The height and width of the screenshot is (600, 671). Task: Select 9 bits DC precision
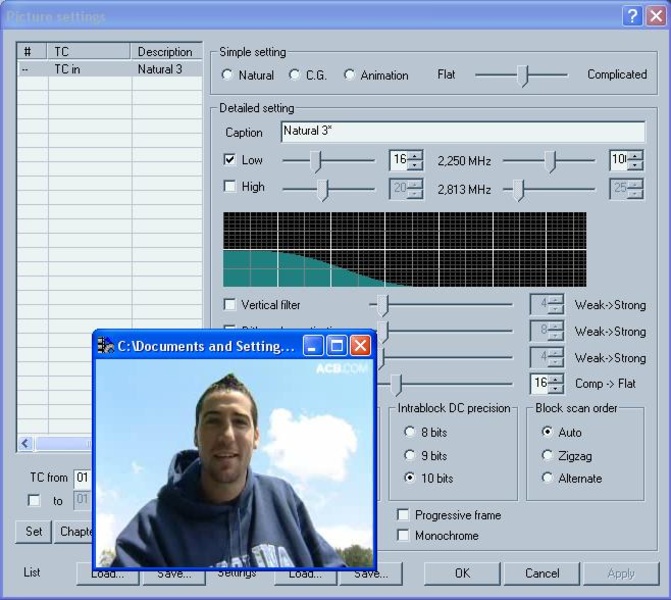pos(410,455)
